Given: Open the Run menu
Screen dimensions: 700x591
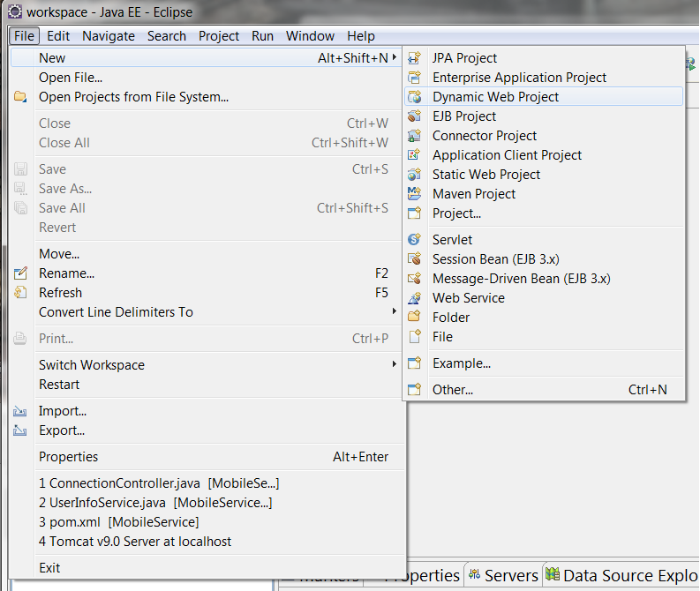Looking at the screenshot, I should coord(262,36).
